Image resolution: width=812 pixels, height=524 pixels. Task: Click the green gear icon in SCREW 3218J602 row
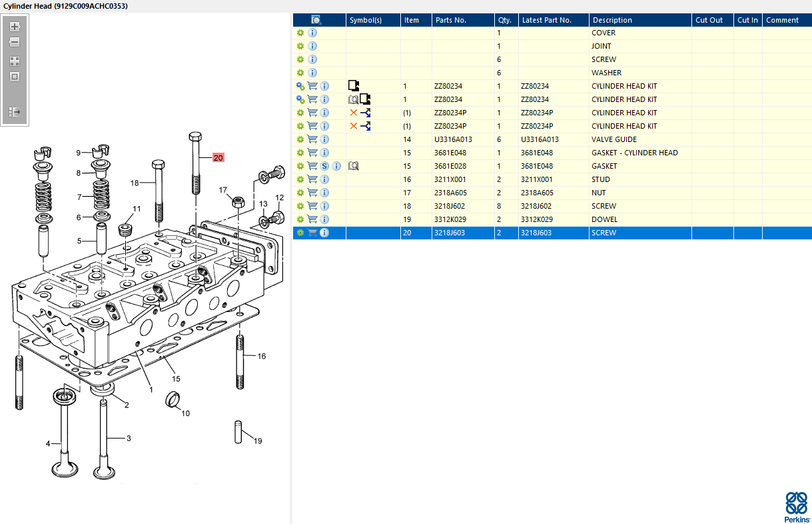[x=300, y=206]
